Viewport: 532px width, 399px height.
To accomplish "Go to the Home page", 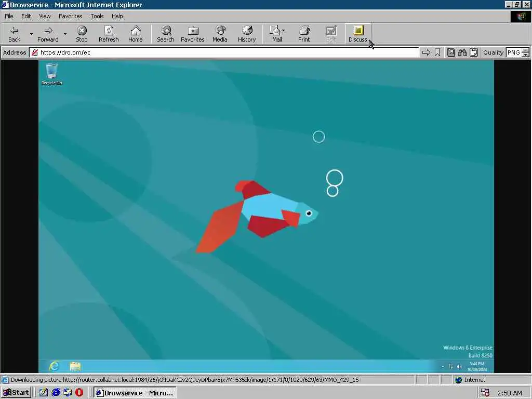I will point(136,34).
